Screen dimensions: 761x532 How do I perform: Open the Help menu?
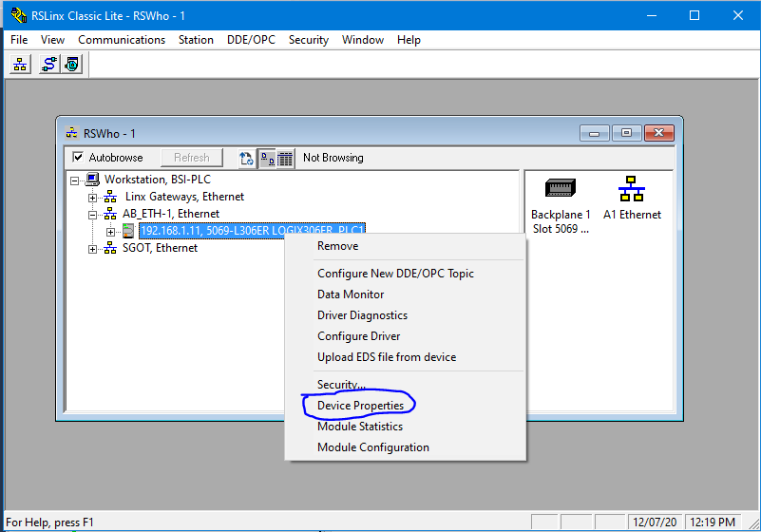409,40
